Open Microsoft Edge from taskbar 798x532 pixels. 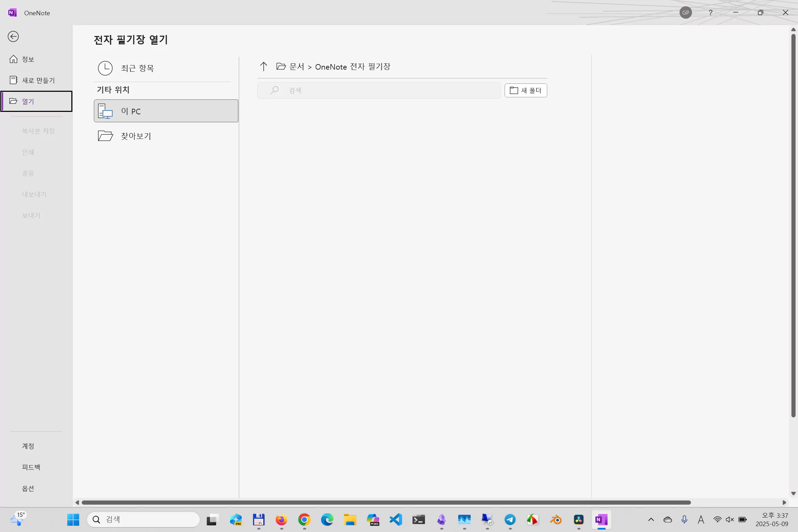[x=327, y=520]
